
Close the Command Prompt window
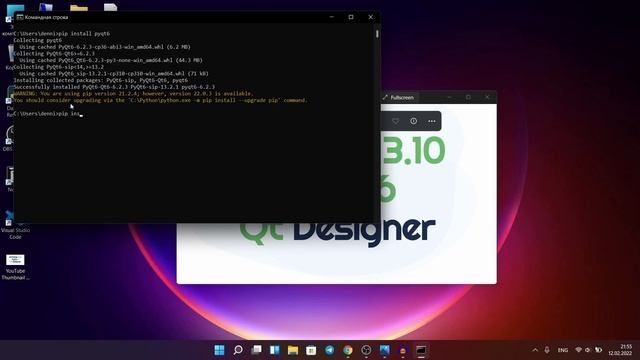[371, 17]
